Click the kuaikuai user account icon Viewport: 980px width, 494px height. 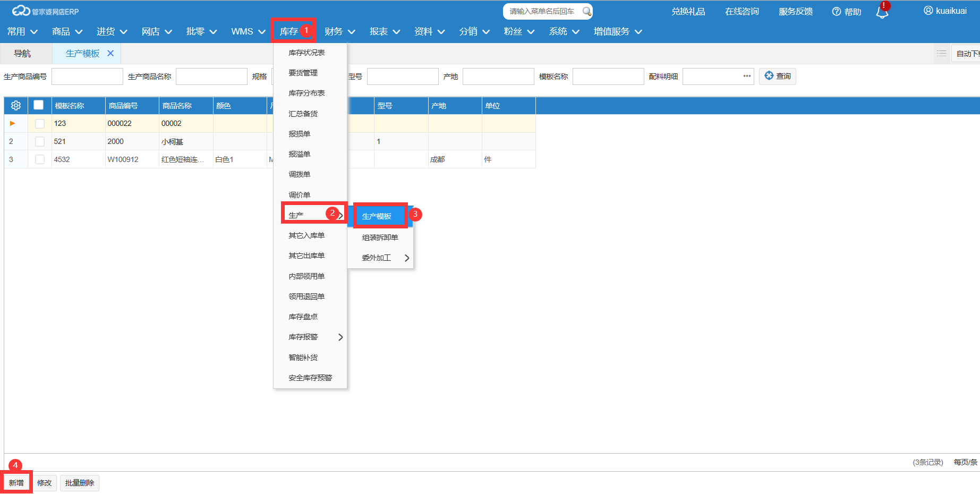928,11
